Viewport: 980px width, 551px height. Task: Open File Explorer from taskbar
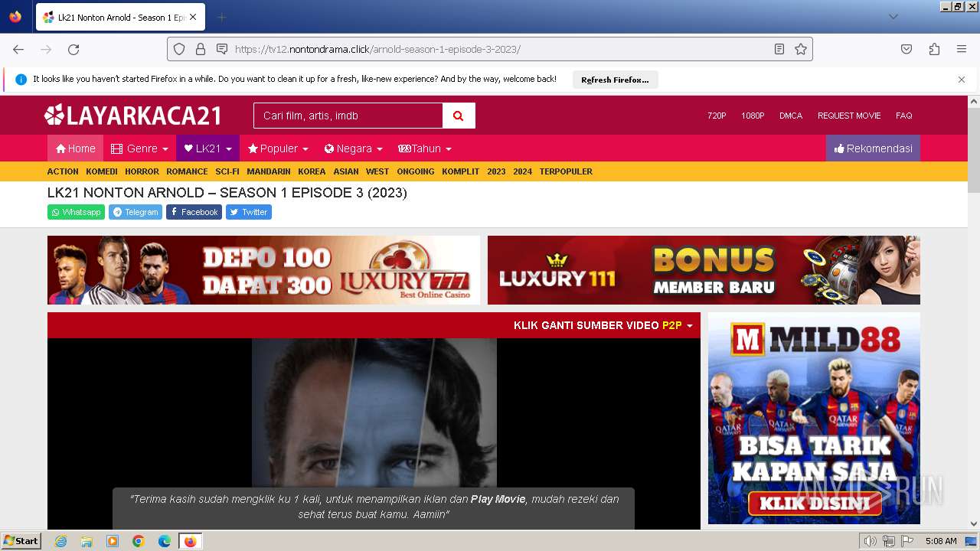(87, 541)
